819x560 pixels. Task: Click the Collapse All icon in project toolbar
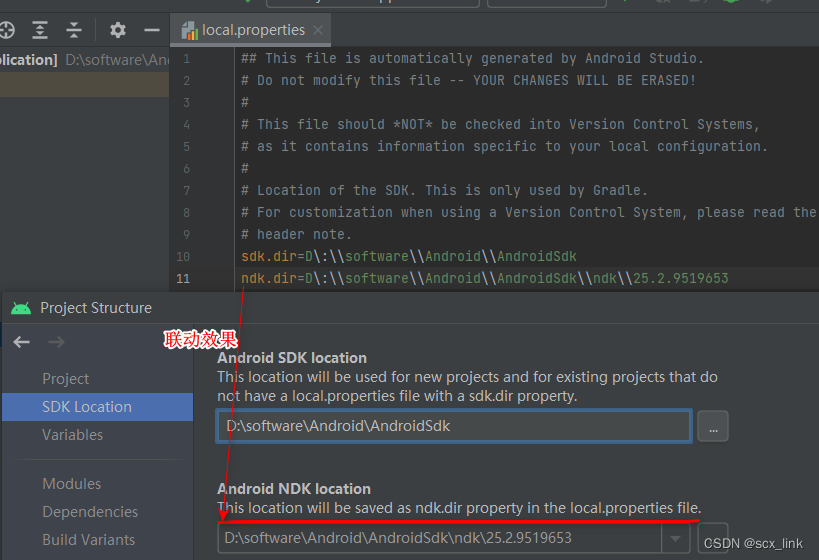(74, 30)
